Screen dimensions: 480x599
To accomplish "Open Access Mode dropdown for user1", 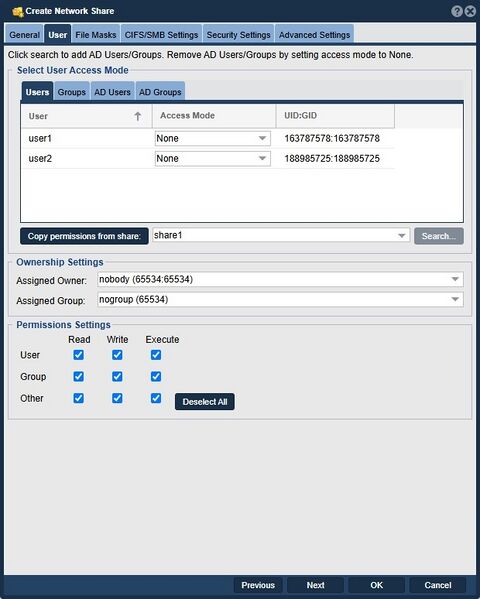I will pyautogui.click(x=212, y=138).
